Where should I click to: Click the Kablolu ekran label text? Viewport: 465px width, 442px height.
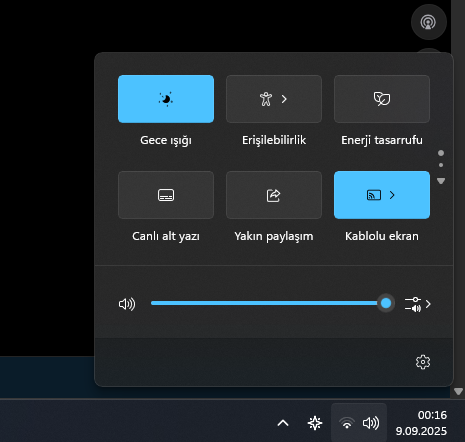[x=382, y=236]
